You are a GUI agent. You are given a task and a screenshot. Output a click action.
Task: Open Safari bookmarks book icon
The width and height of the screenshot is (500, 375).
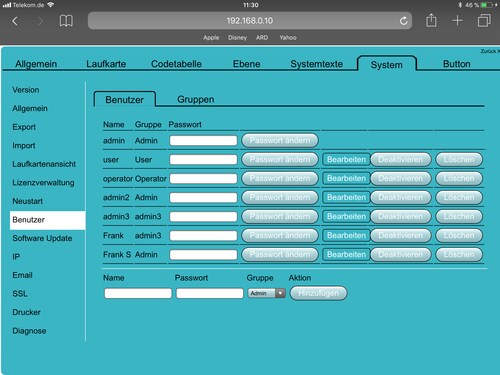[x=66, y=21]
